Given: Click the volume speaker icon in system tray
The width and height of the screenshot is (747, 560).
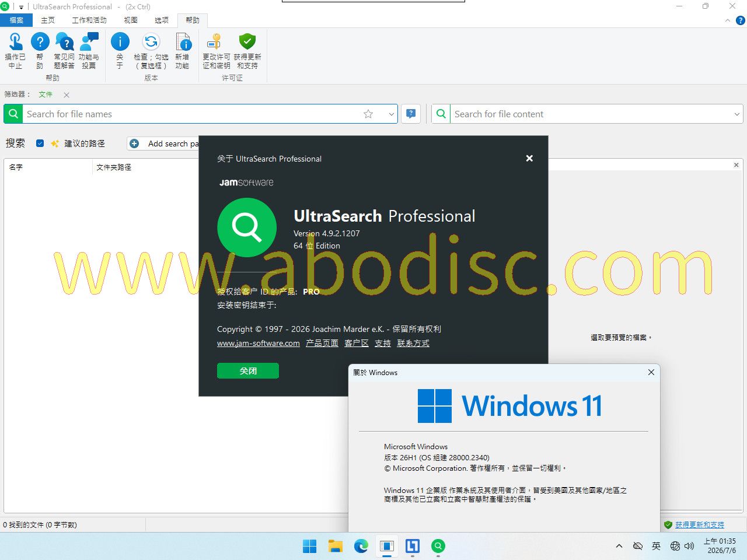Looking at the screenshot, I should (x=689, y=546).
